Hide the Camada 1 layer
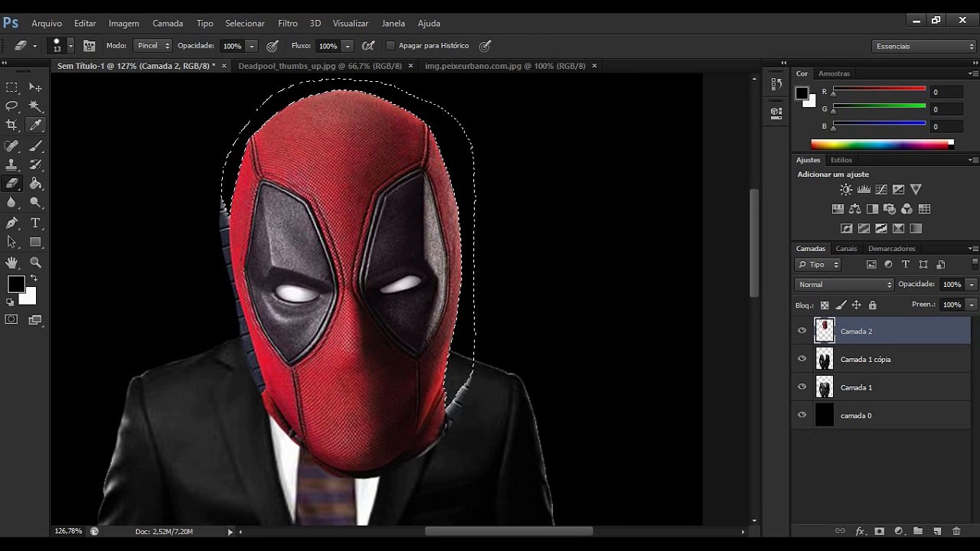Viewport: 980px width, 551px height. (x=802, y=387)
